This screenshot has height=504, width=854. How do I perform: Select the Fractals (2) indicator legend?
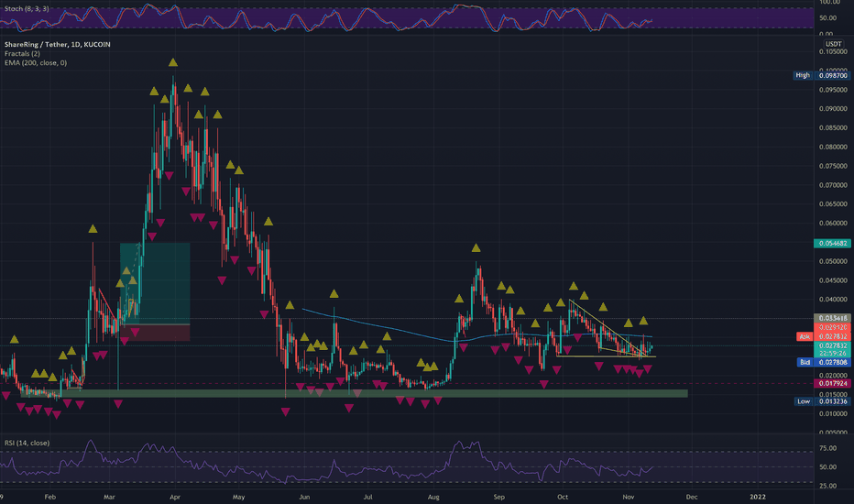(x=22, y=53)
